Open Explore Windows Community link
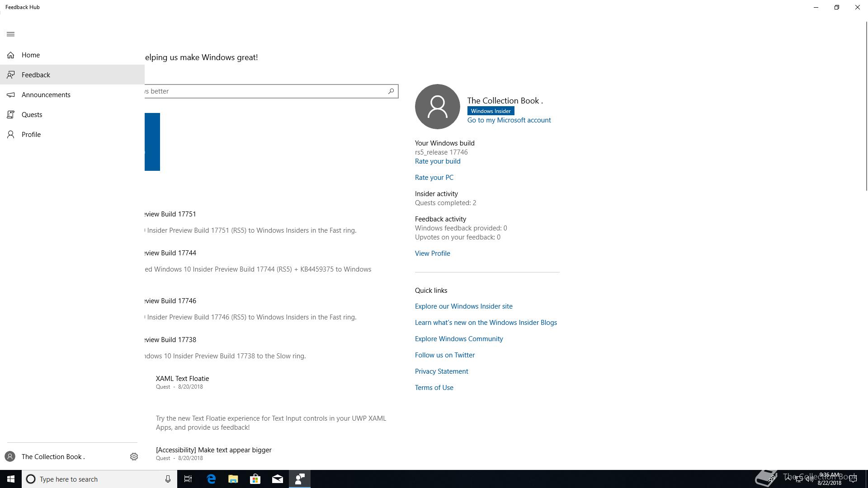Screen dimensions: 868x488 point(459,339)
